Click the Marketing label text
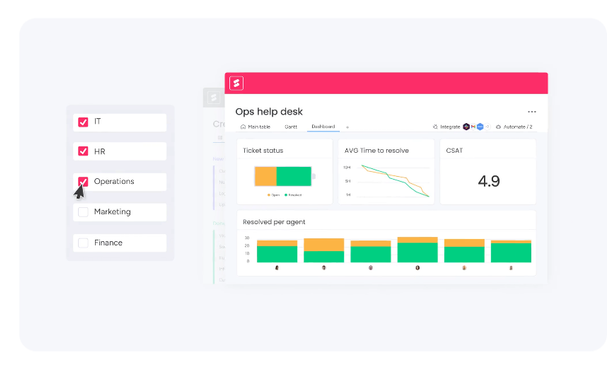This screenshot has height=384, width=615. 113,212
